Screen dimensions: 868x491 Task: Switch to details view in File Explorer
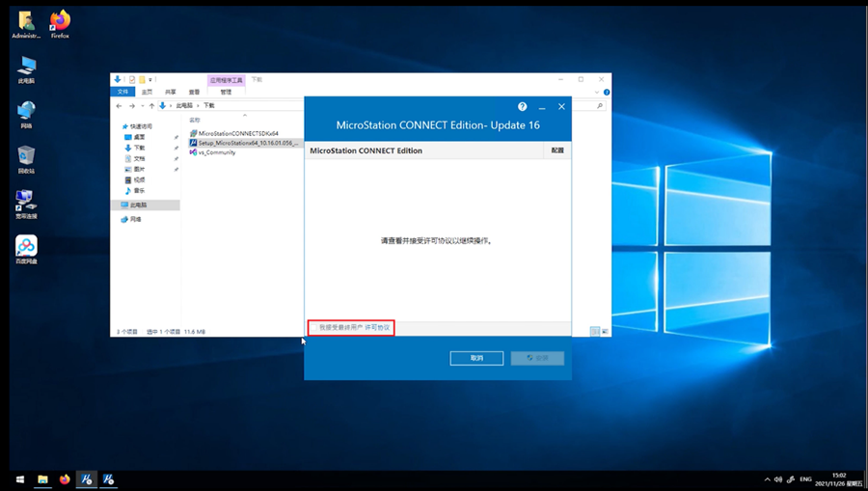click(x=595, y=332)
